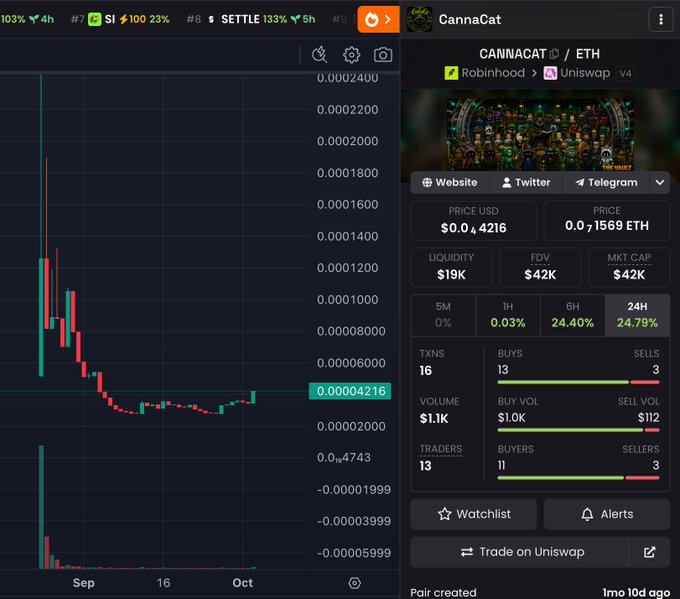Click the 16 date label on chart axis
This screenshot has width=680, height=599.
(163, 583)
